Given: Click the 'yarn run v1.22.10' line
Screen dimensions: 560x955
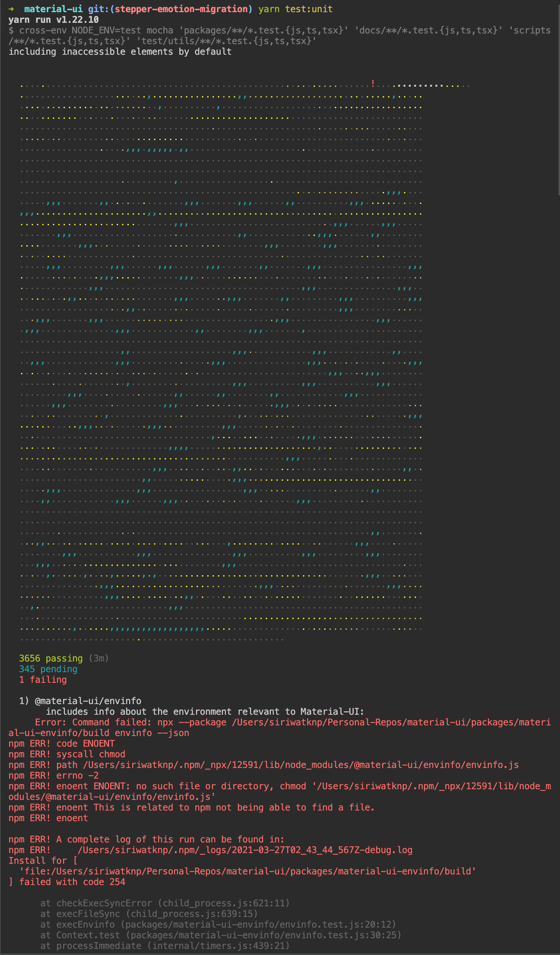Looking at the screenshot, I should (54, 20).
